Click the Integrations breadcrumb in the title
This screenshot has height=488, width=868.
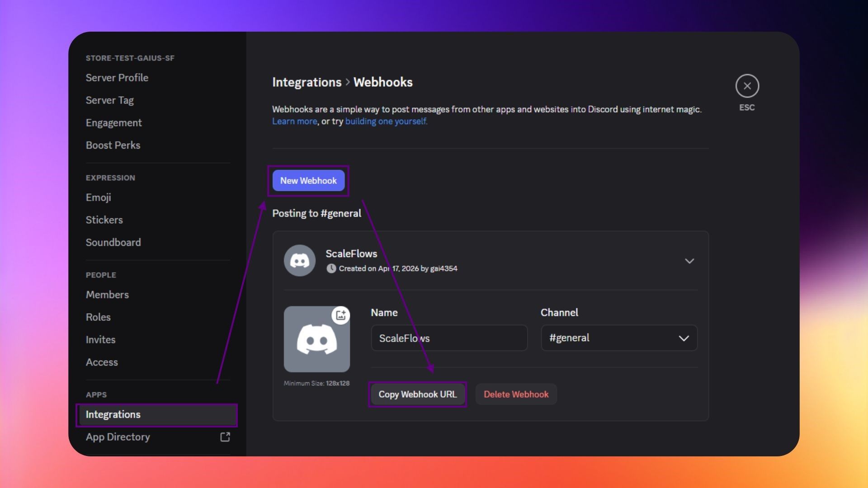click(x=307, y=82)
